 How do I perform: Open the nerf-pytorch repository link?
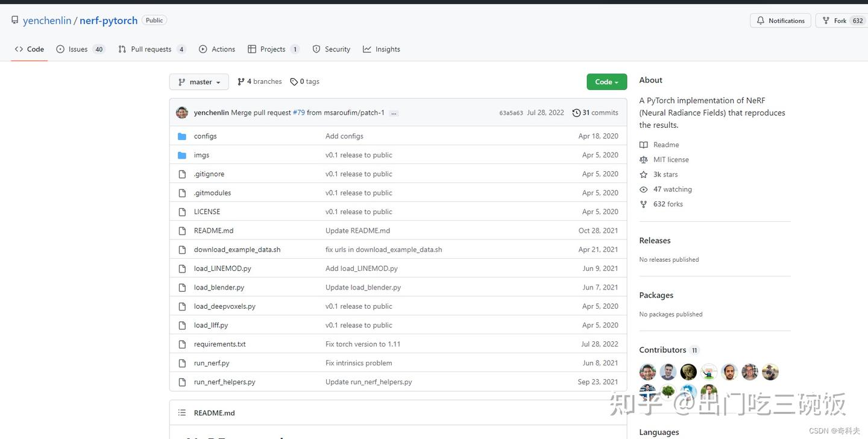(108, 21)
